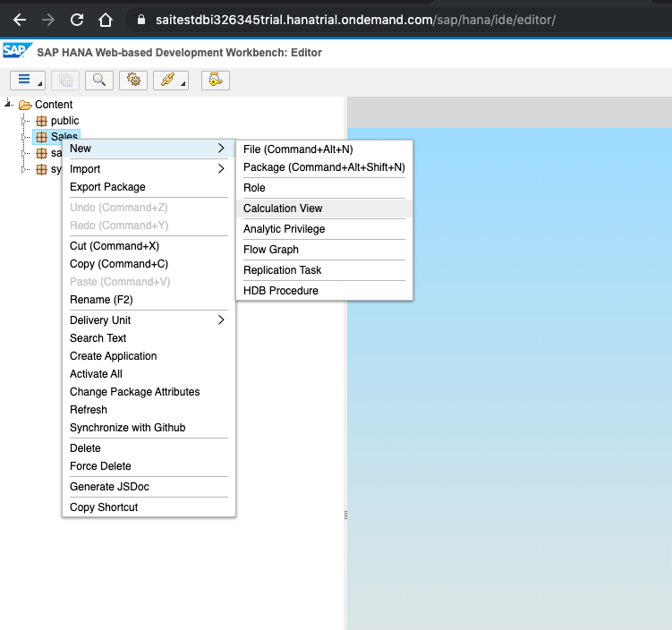Select Force Delete
This screenshot has width=672, height=630.
149,466
